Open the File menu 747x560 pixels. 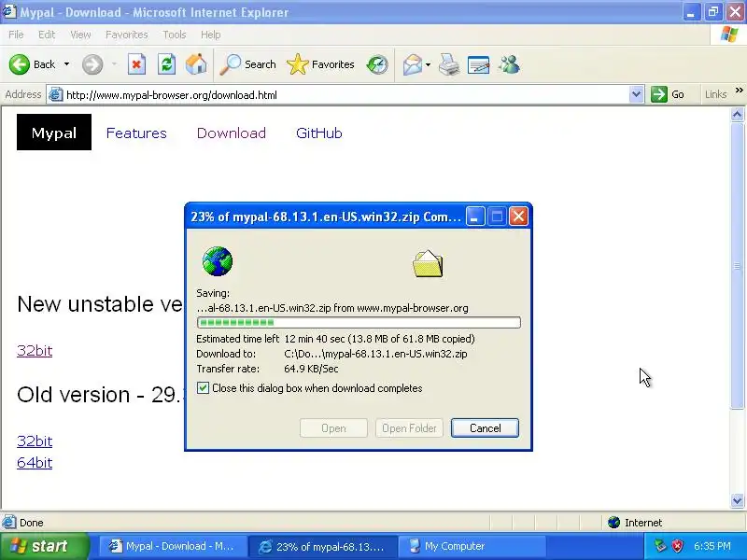click(16, 35)
